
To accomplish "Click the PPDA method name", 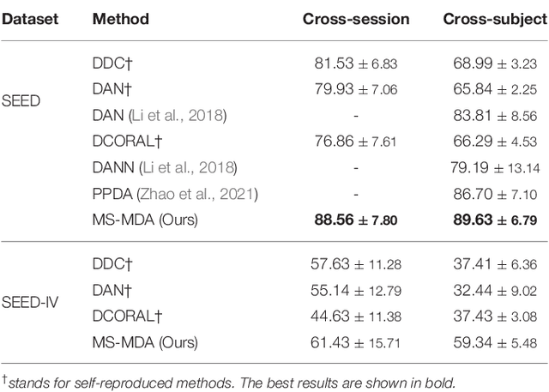I will coord(109,192).
